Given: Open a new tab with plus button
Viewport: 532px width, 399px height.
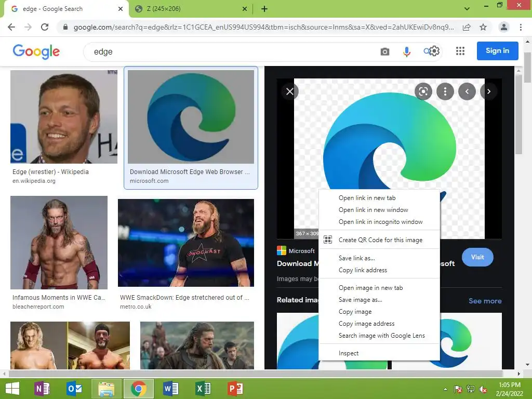Looking at the screenshot, I should [x=264, y=9].
